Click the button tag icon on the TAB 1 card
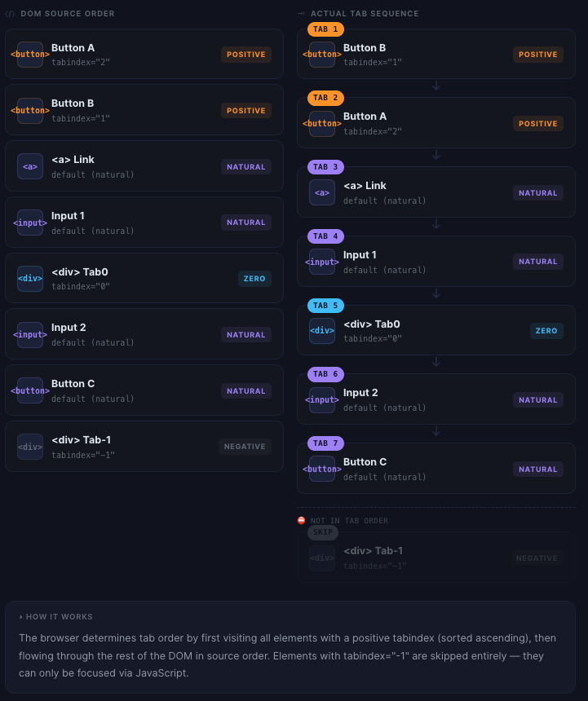This screenshot has width=588, height=701. (x=322, y=55)
